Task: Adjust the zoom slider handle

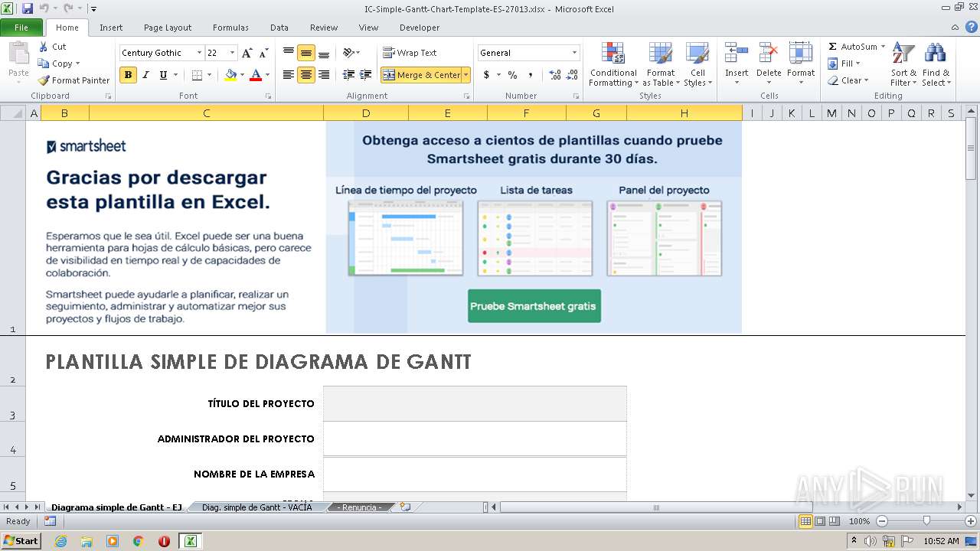Action: click(926, 521)
